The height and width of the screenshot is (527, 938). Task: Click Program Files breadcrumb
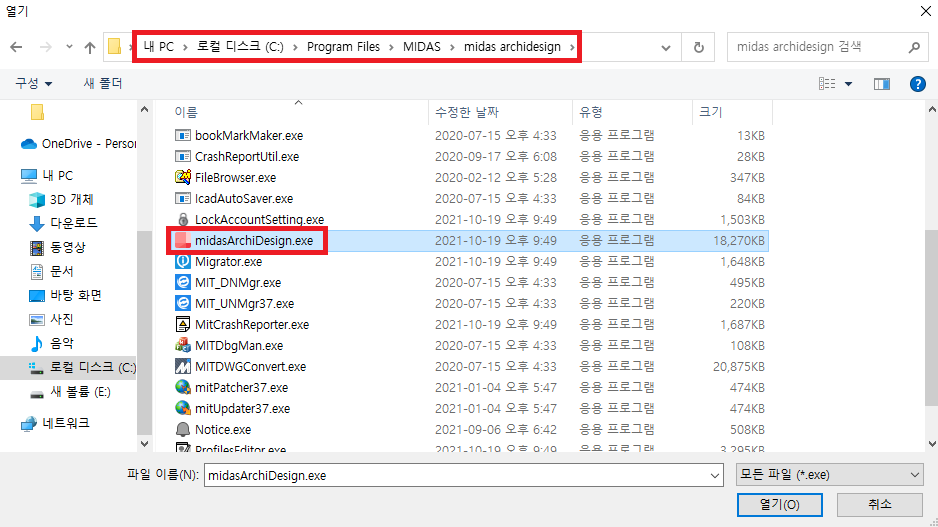tap(343, 47)
